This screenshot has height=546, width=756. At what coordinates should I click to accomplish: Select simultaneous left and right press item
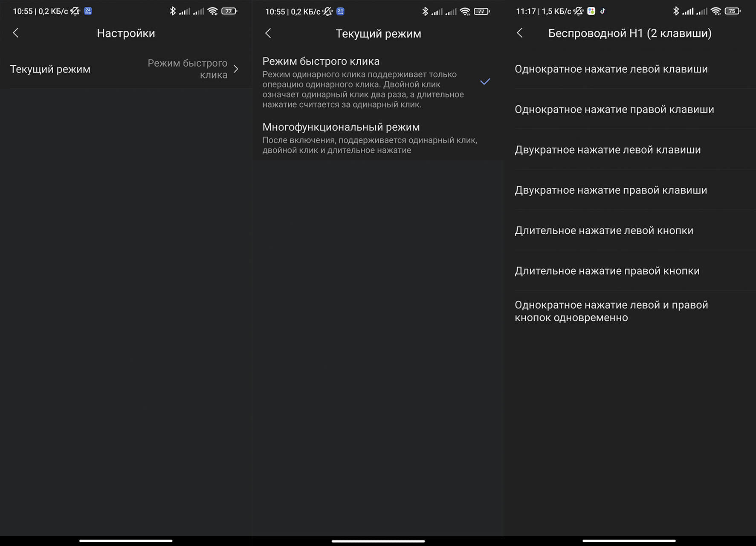[611, 311]
